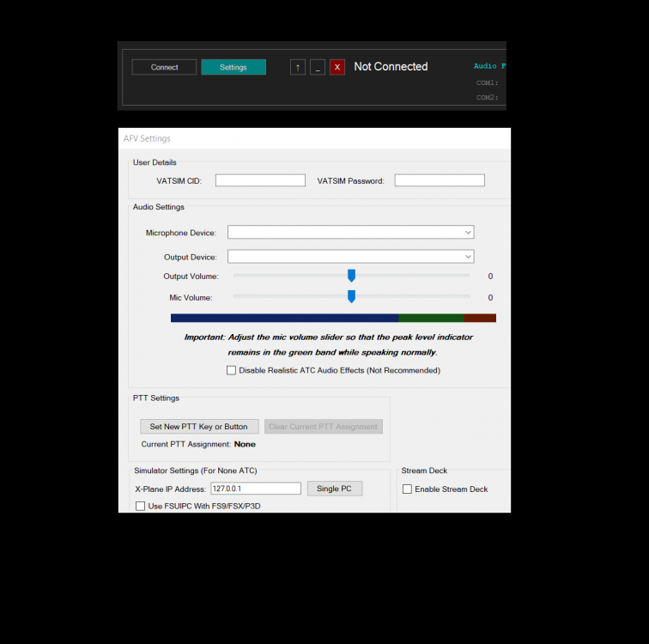649x644 pixels.
Task: Click the up-arrow always-on-top icon
Action: pos(298,67)
